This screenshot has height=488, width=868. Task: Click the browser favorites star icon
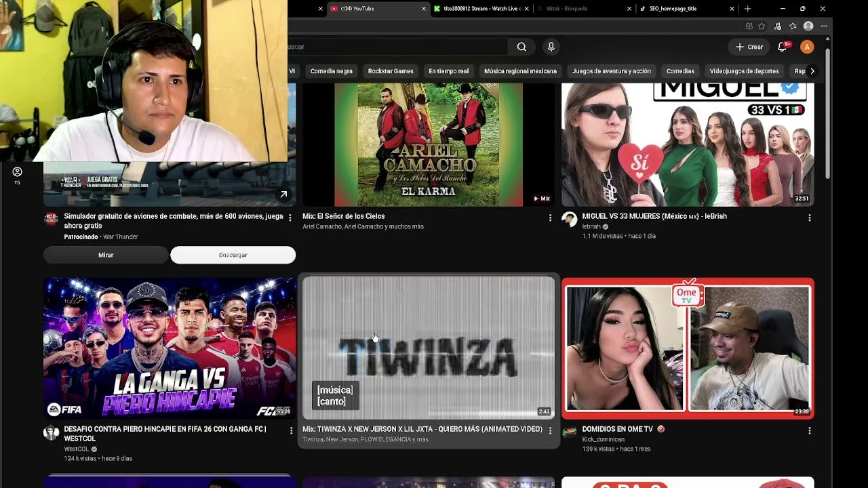coord(762,26)
